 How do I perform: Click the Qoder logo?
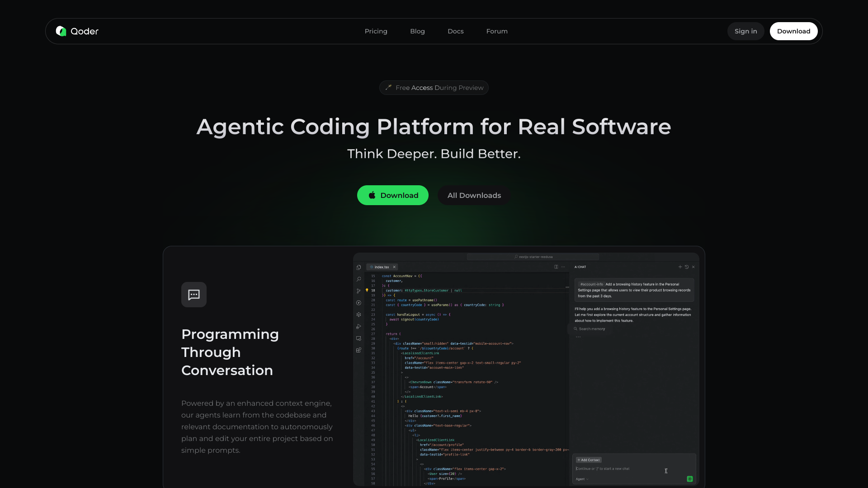click(76, 31)
